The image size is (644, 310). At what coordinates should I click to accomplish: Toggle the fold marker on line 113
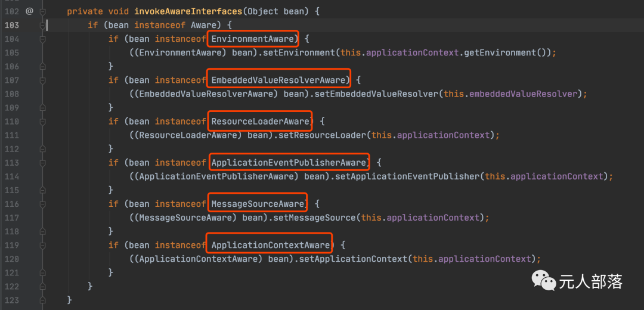point(43,163)
